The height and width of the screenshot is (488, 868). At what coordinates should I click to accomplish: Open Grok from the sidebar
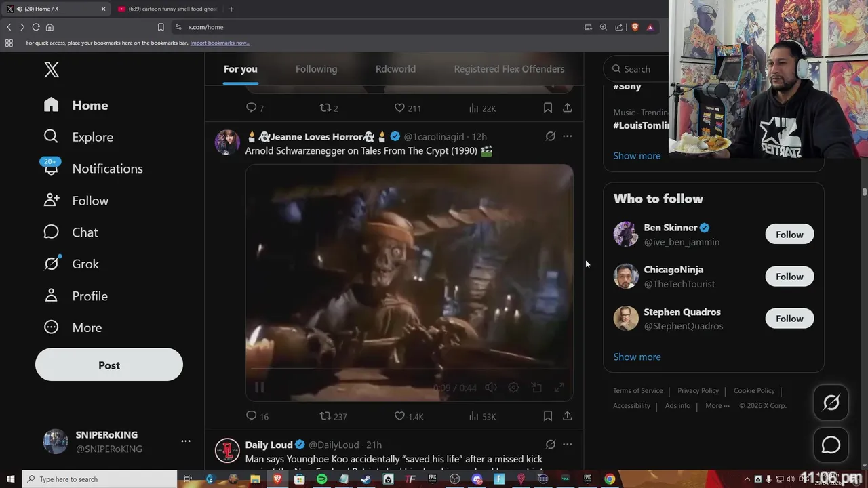pos(71,264)
